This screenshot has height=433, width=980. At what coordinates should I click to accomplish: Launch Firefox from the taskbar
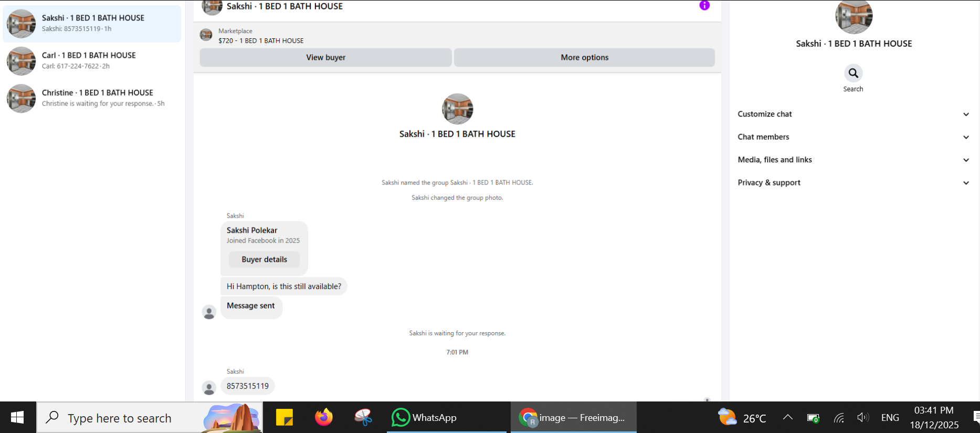323,418
